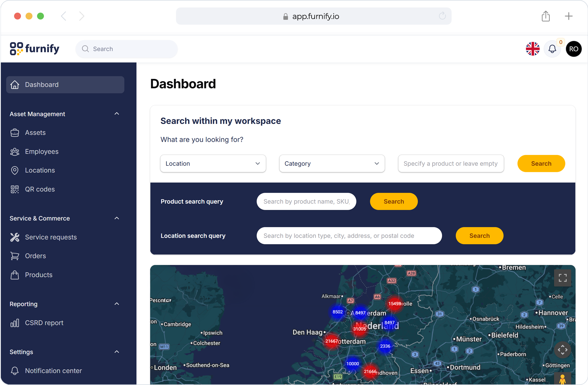
Task: Open QR codes via the QR icon
Action: click(15, 189)
